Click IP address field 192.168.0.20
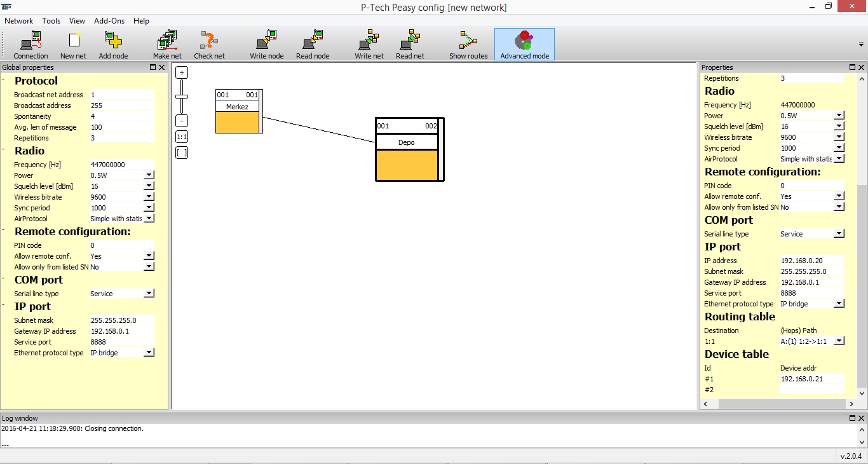Image resolution: width=868 pixels, height=464 pixels. pyautogui.click(x=811, y=261)
